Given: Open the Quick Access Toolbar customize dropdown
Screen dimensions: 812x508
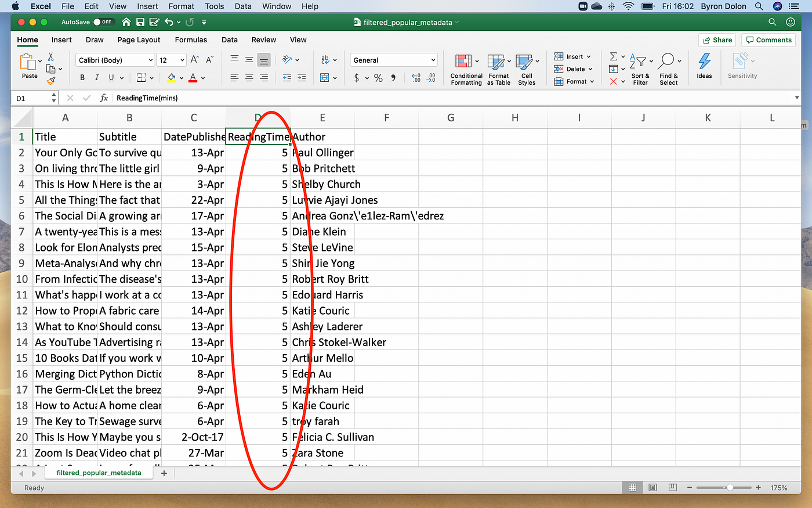Looking at the screenshot, I should tap(204, 22).
